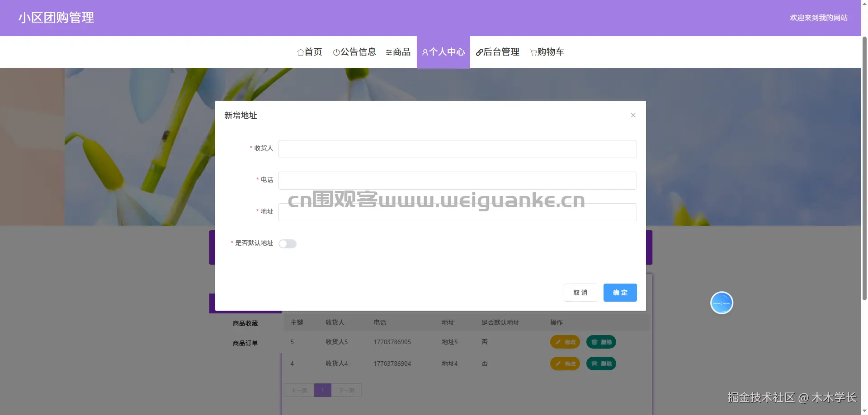Image resolution: width=868 pixels, height=415 pixels.
Task: Click the 收货人 input field
Action: pyautogui.click(x=457, y=149)
